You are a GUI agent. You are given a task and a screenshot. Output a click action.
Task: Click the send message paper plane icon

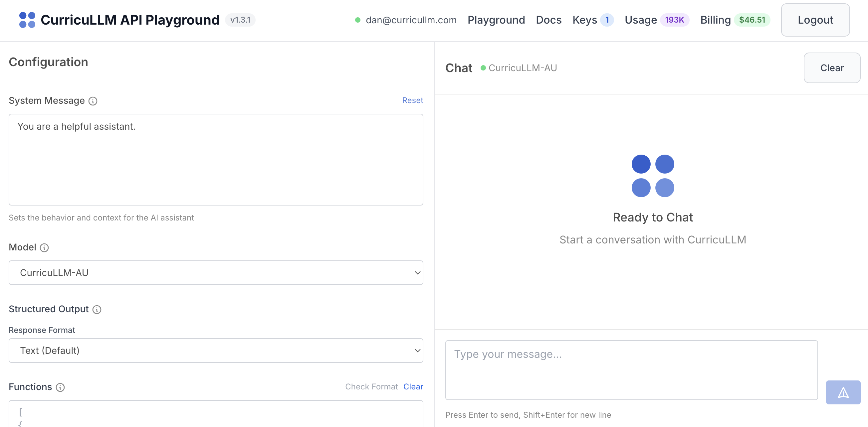click(x=843, y=392)
